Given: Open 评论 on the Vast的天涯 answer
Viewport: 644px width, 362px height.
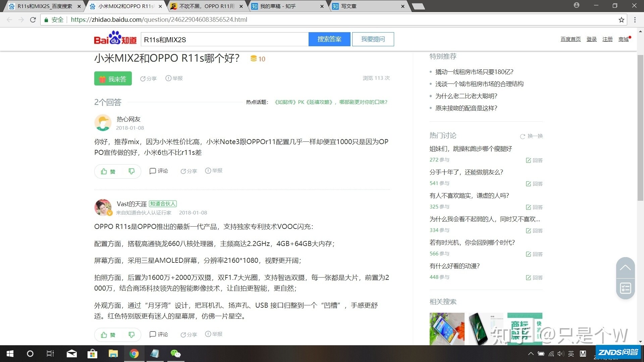Looking at the screenshot, I should pyautogui.click(x=159, y=334).
